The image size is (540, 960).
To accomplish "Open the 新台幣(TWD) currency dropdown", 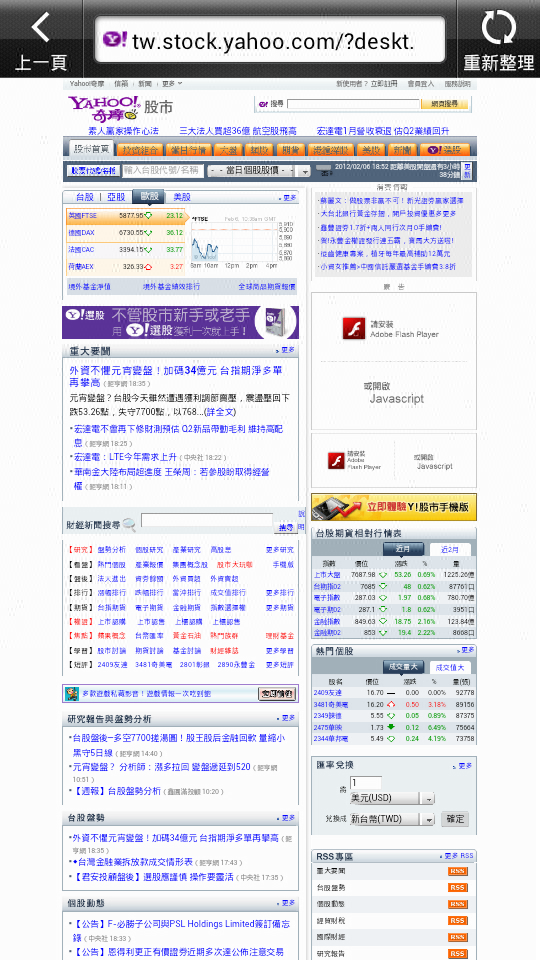I will point(392,819).
